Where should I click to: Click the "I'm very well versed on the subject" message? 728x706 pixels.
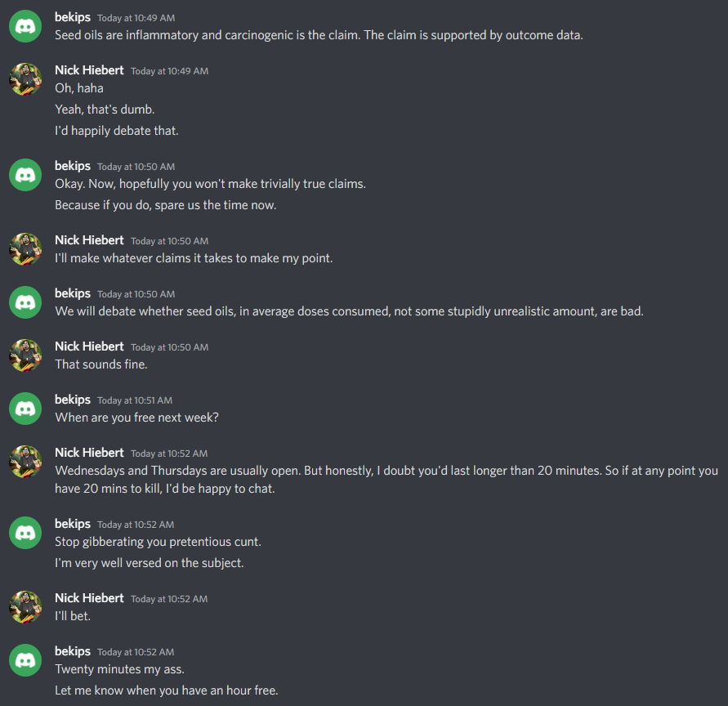click(150, 563)
